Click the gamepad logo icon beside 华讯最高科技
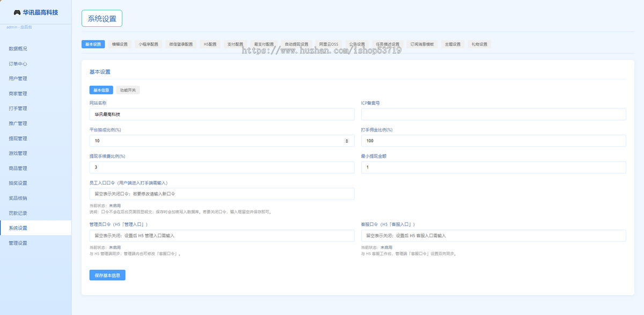The width and height of the screenshot is (644, 315). coord(17,12)
